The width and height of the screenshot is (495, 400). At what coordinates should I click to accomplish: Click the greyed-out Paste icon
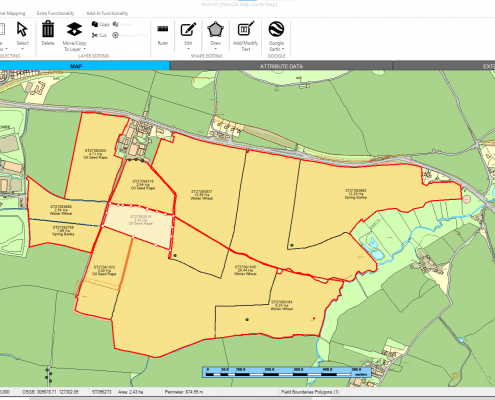pyautogui.click(x=116, y=24)
